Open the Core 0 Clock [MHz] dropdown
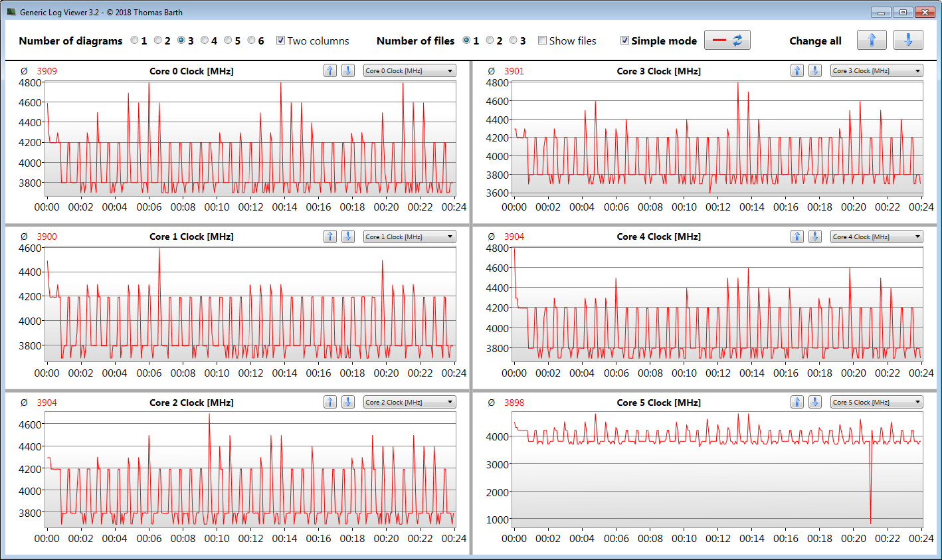The image size is (942, 560). pos(409,71)
